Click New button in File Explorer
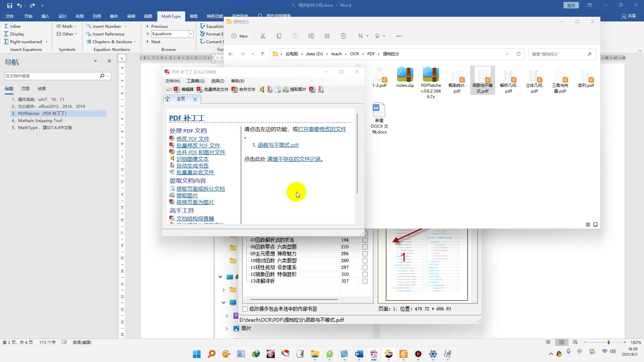 pyautogui.click(x=239, y=36)
